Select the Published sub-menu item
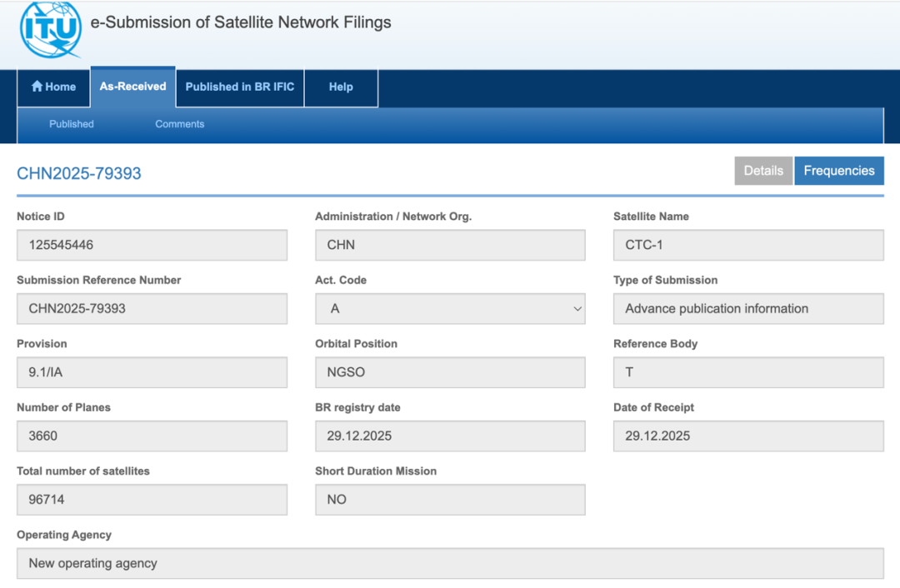Viewport: 900px width, 588px height. (x=72, y=124)
